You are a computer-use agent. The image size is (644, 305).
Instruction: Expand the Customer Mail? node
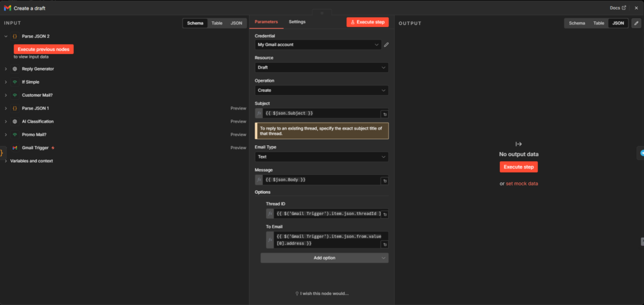click(6, 95)
